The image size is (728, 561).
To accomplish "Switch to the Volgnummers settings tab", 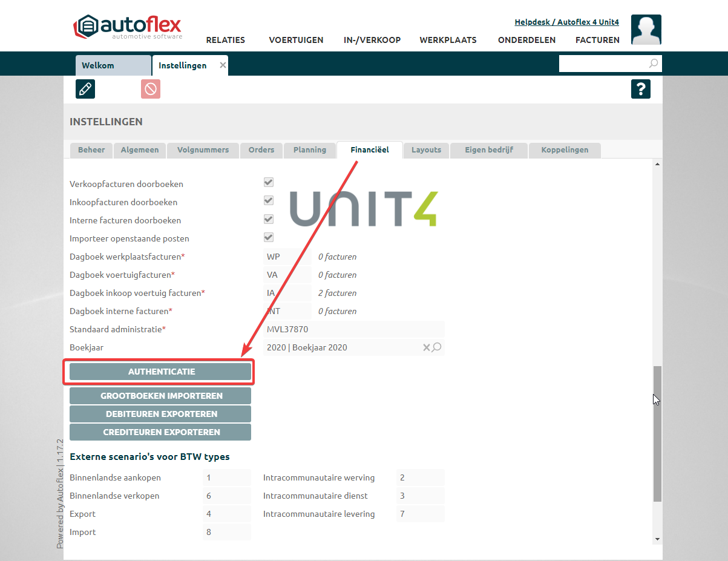I will click(x=203, y=150).
